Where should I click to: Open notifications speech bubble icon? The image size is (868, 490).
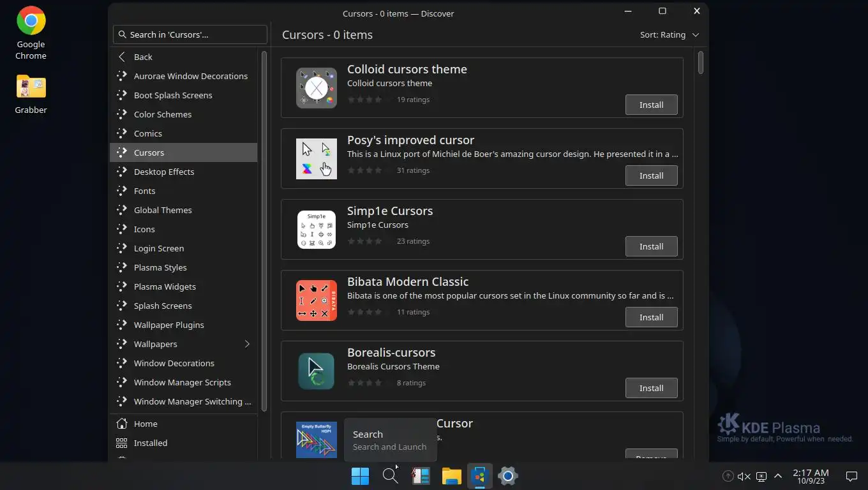[x=851, y=476]
